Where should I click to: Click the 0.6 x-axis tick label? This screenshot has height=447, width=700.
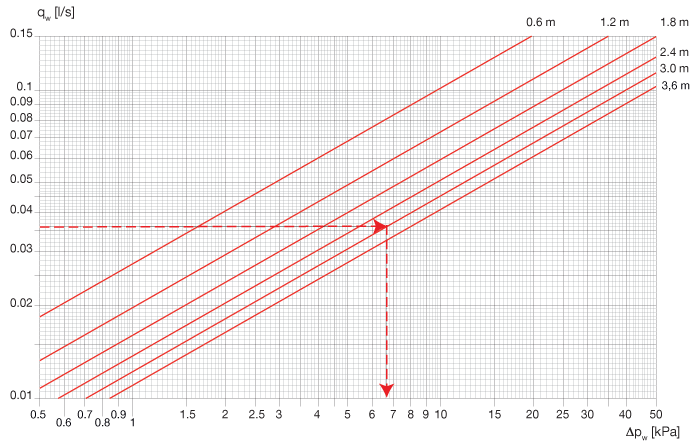(64, 422)
